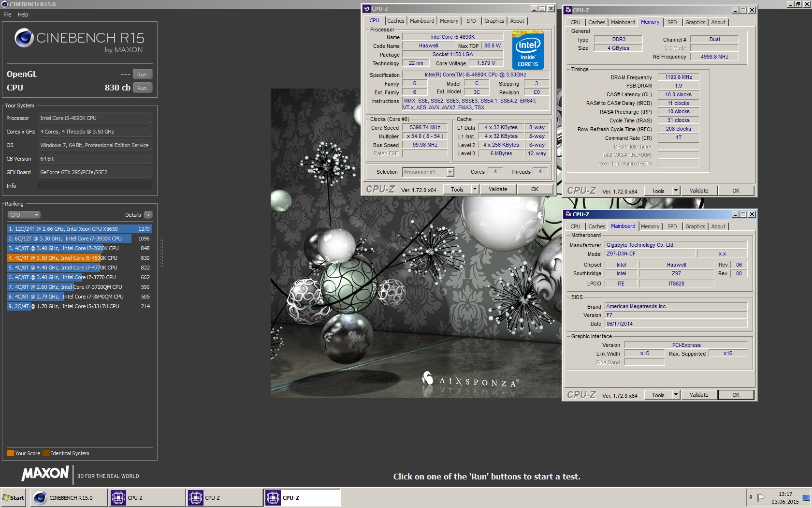This screenshot has height=508, width=812.
Task: Expand Tools dropdown arrow in CPU window
Action: click(475, 189)
